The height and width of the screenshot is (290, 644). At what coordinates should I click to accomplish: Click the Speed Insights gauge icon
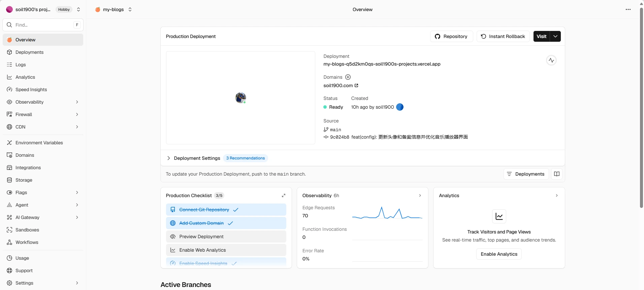[9, 89]
